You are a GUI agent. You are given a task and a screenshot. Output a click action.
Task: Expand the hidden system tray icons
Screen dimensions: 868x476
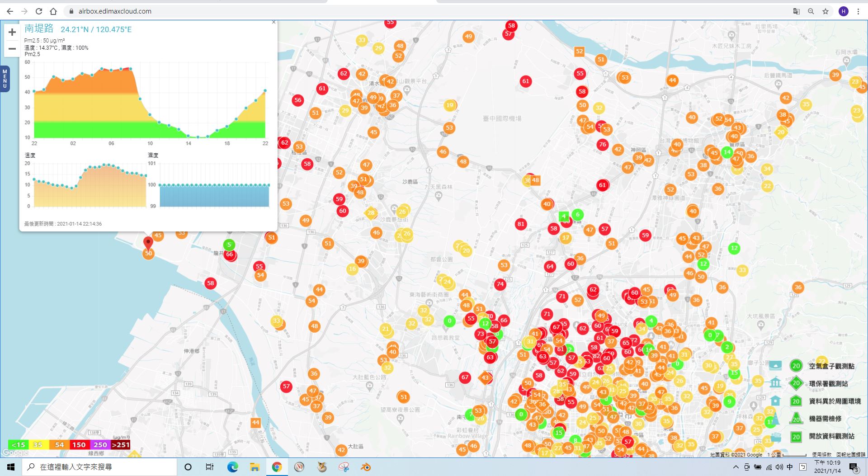(x=736, y=467)
